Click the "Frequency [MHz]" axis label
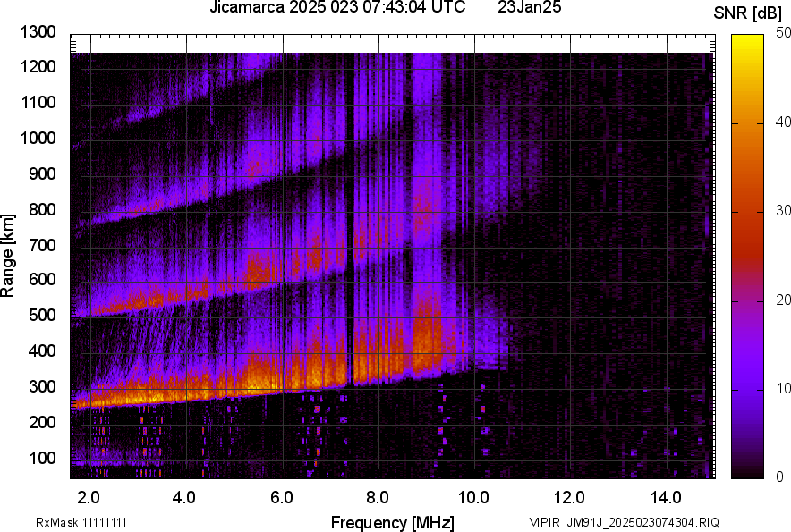791x532 pixels. [x=393, y=522]
